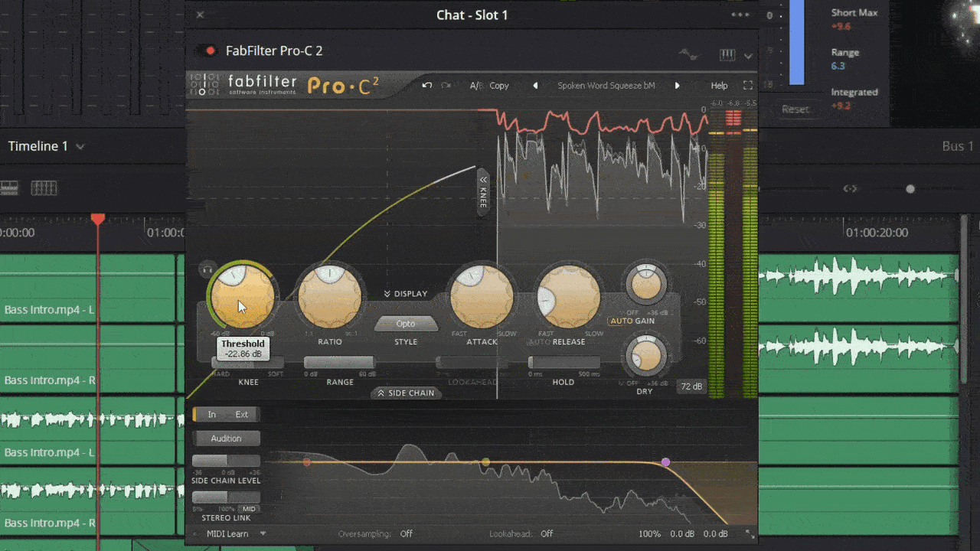Click the first timeline view icon under Timeline 1

tap(9, 188)
